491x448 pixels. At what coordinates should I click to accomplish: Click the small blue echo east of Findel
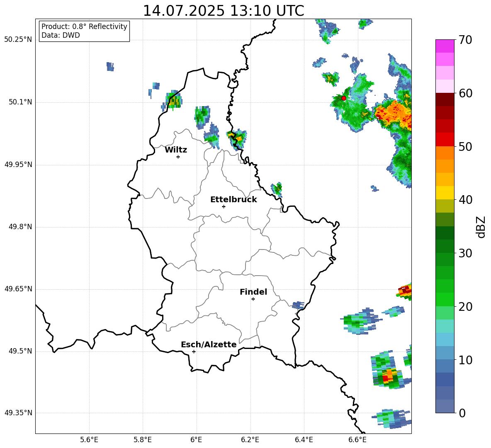coord(298,305)
